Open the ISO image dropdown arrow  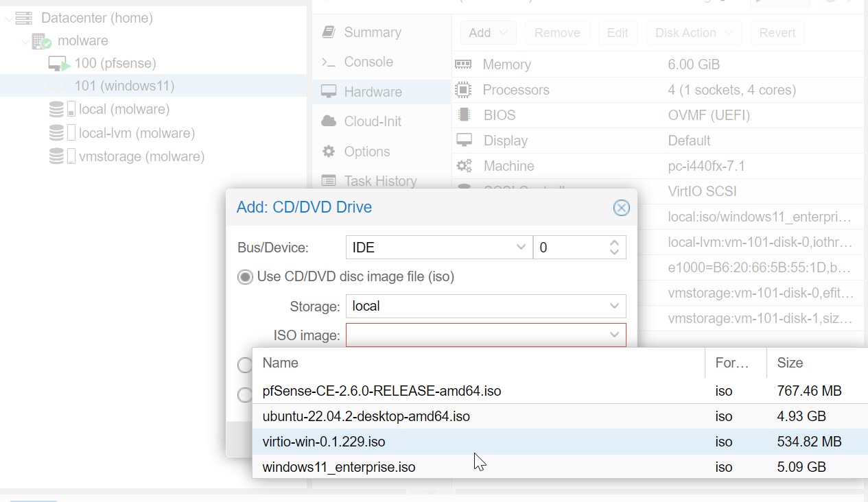click(x=613, y=335)
